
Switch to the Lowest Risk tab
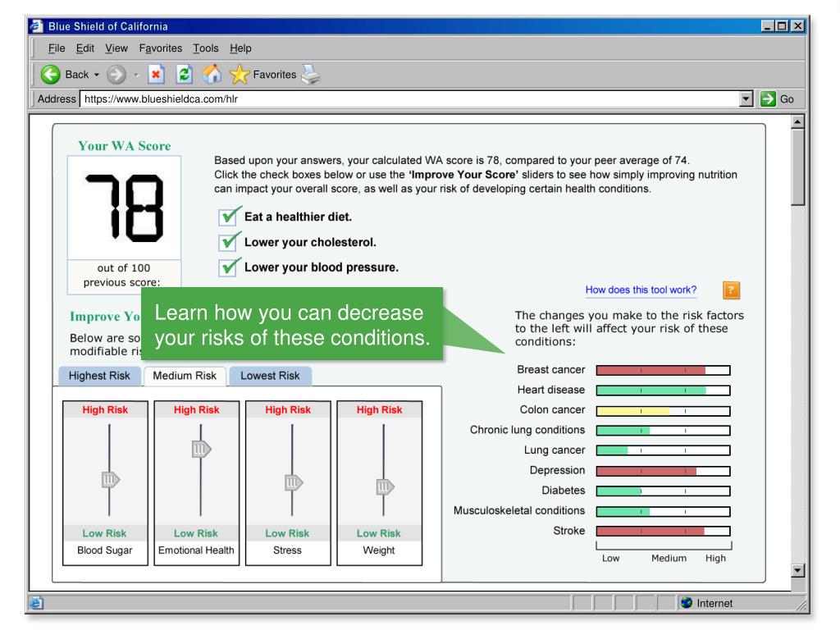click(x=270, y=376)
